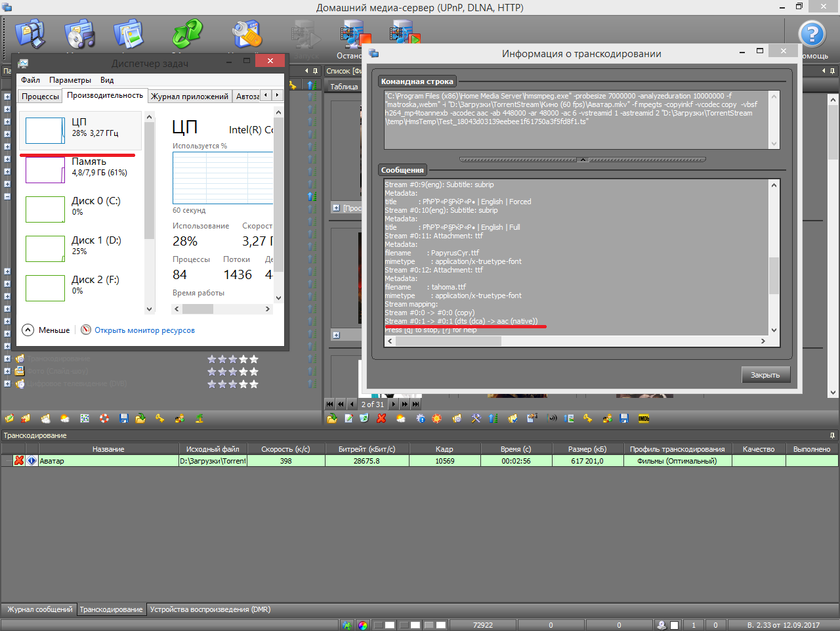Viewport: 840px width, 631px height.
Task: Stop transcoding with red X in Аватар row
Action: [x=19, y=460]
